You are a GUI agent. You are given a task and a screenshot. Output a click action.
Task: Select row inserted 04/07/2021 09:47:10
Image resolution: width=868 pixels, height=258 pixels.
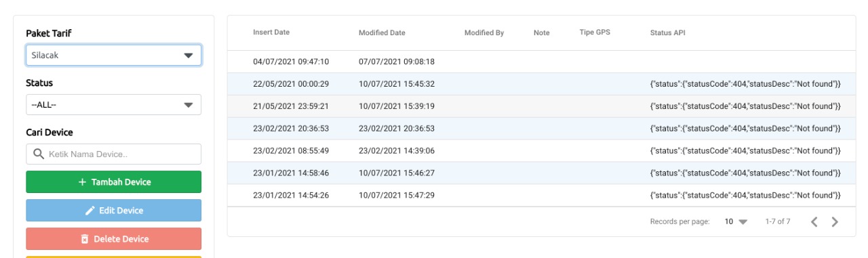tap(541, 62)
